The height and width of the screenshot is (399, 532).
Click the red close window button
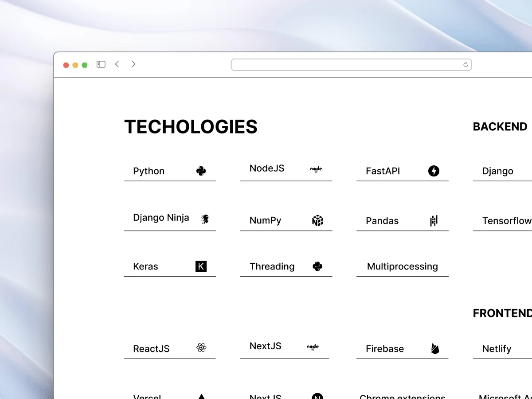tap(66, 65)
